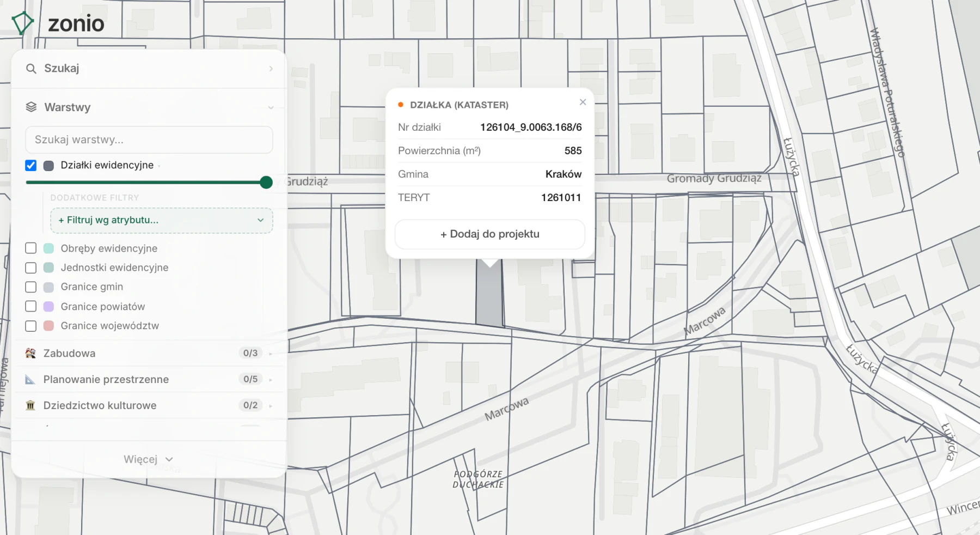Click the Zabudowa buildings icon

tap(30, 353)
